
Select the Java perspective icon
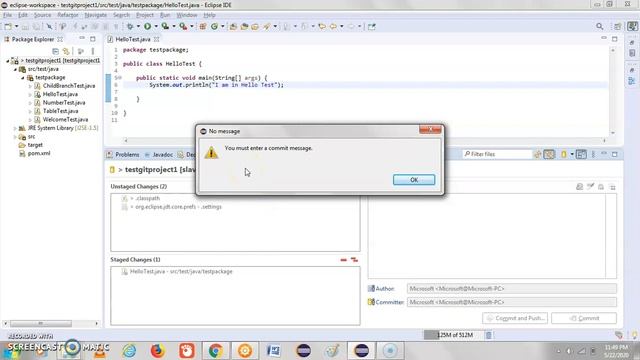pos(632,27)
